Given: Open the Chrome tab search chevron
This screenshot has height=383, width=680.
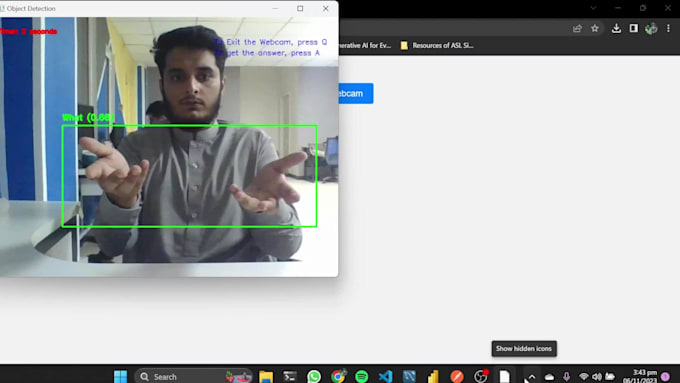Looking at the screenshot, I should point(593,8).
